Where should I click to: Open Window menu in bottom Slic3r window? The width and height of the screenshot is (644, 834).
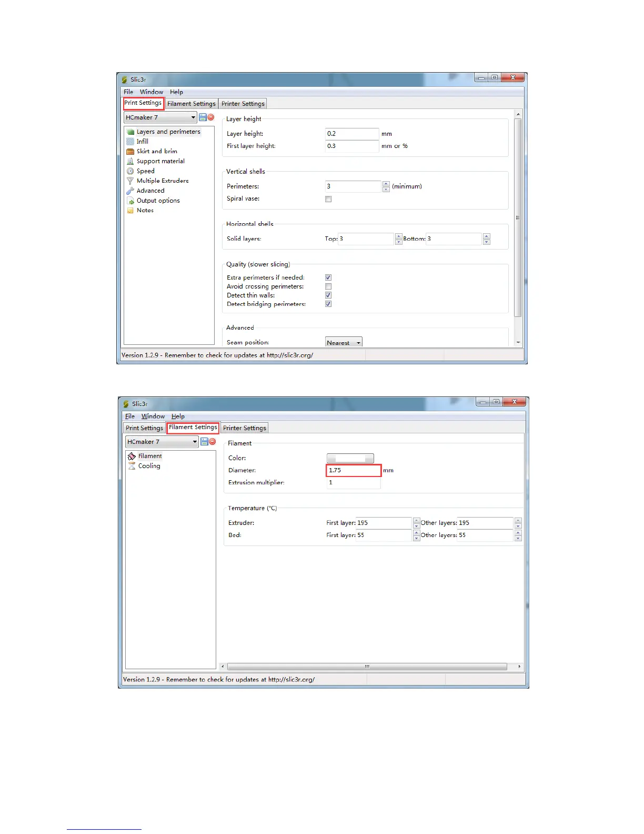click(x=153, y=416)
